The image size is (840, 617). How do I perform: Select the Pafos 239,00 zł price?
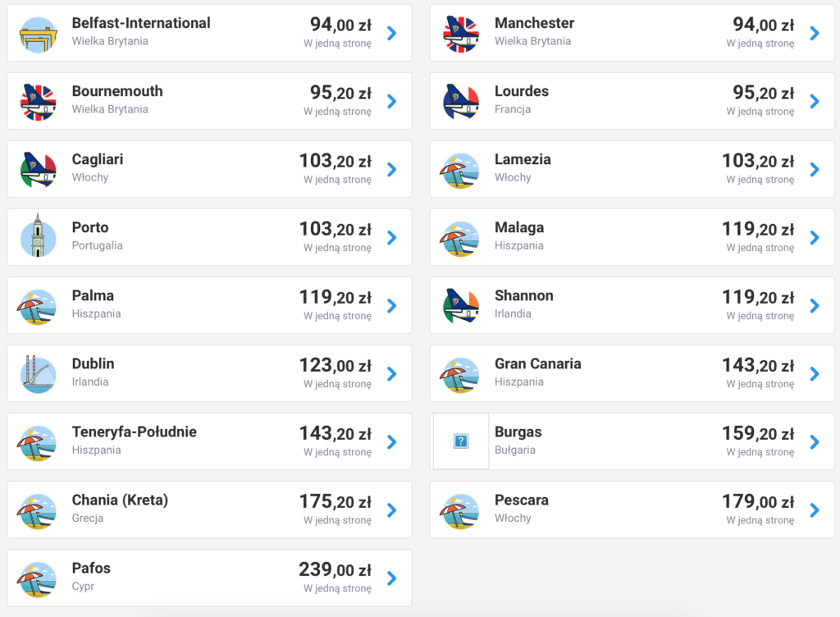(x=335, y=569)
